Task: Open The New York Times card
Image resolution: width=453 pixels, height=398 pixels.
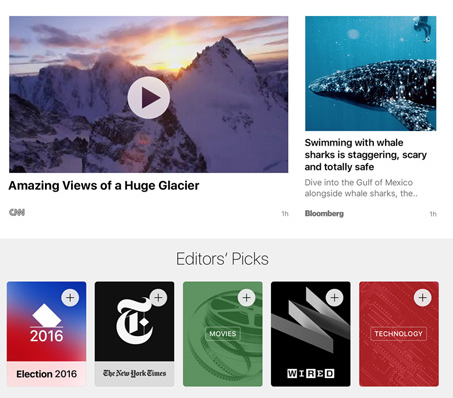Action: coord(134,334)
